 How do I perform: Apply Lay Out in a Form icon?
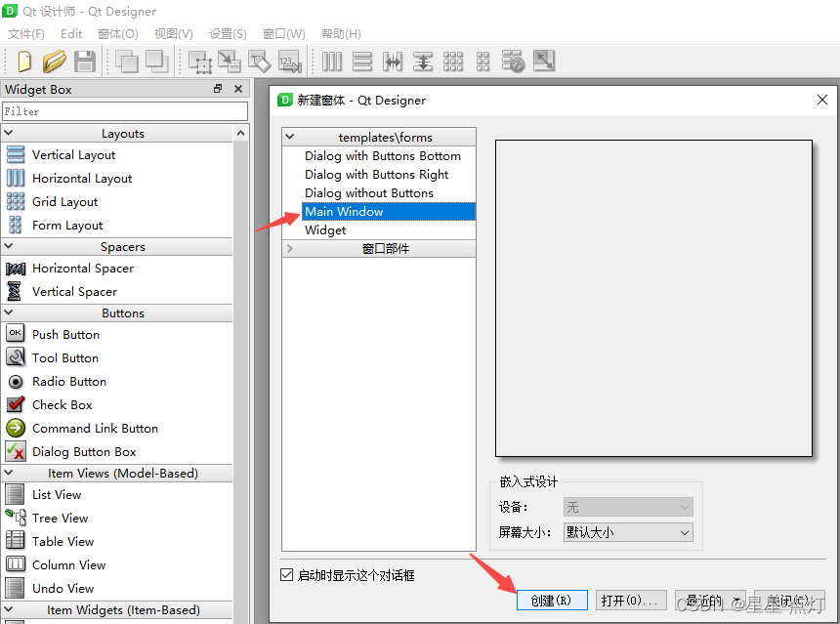(x=483, y=62)
